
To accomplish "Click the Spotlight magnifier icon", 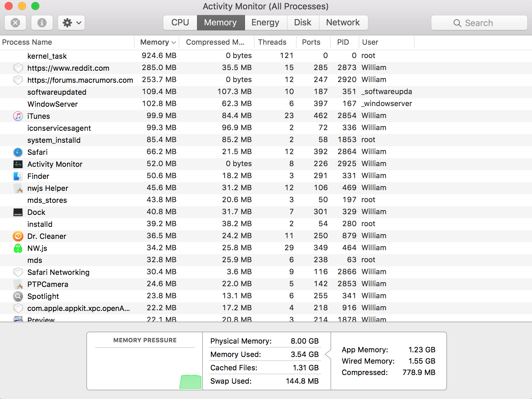I will [18, 296].
